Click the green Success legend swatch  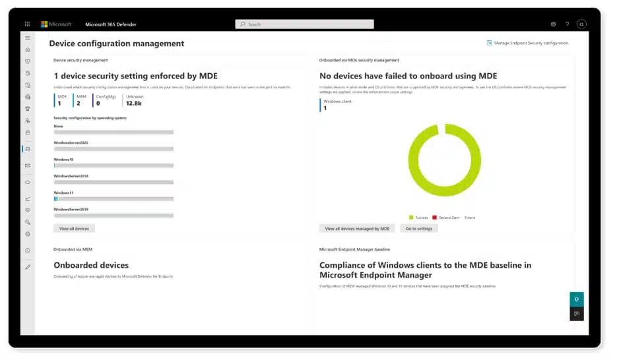tap(411, 218)
